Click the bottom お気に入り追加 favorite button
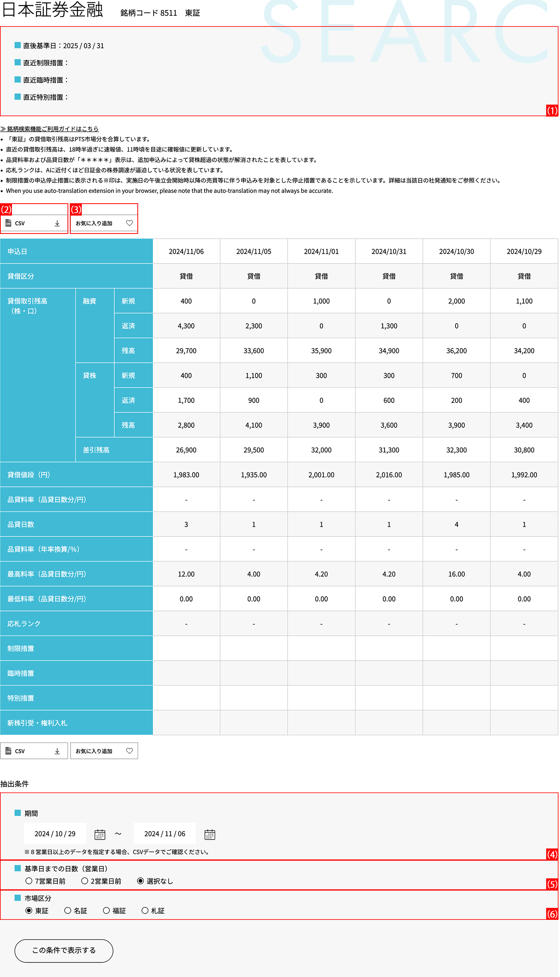560x977 pixels. point(104,751)
